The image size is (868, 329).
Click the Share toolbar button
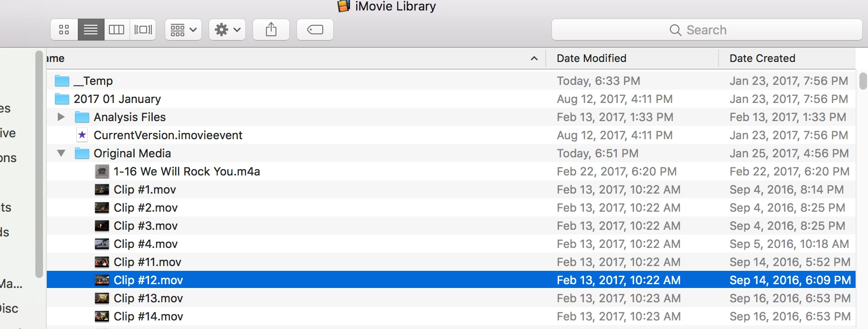271,30
